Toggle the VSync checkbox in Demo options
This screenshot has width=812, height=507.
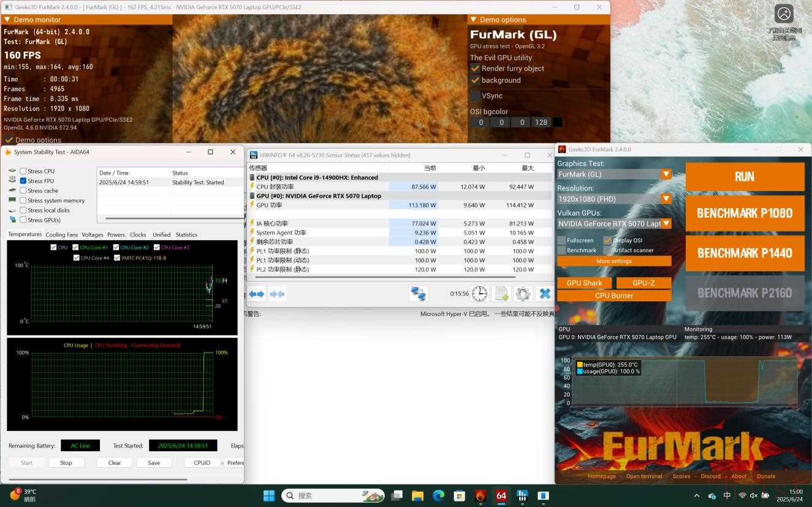(x=476, y=96)
